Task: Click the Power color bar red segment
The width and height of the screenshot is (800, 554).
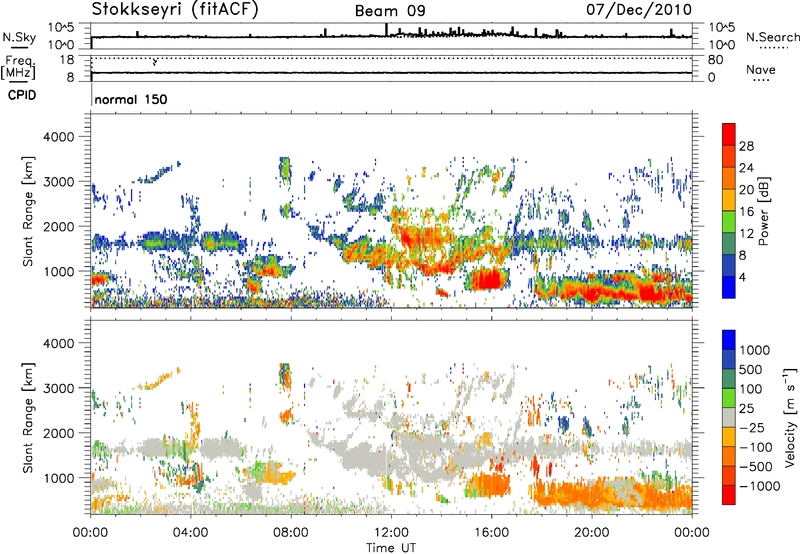Action: pos(729,135)
